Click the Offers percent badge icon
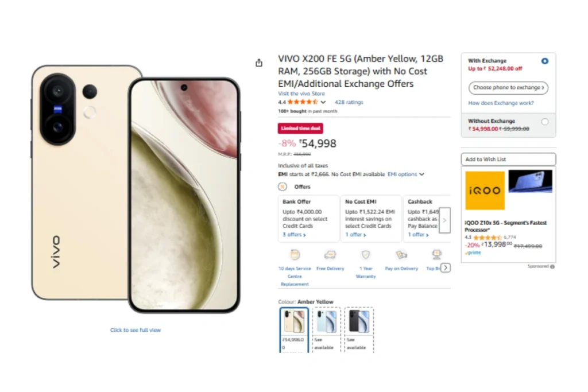Image resolution: width=588 pixels, height=392 pixels. [x=283, y=187]
